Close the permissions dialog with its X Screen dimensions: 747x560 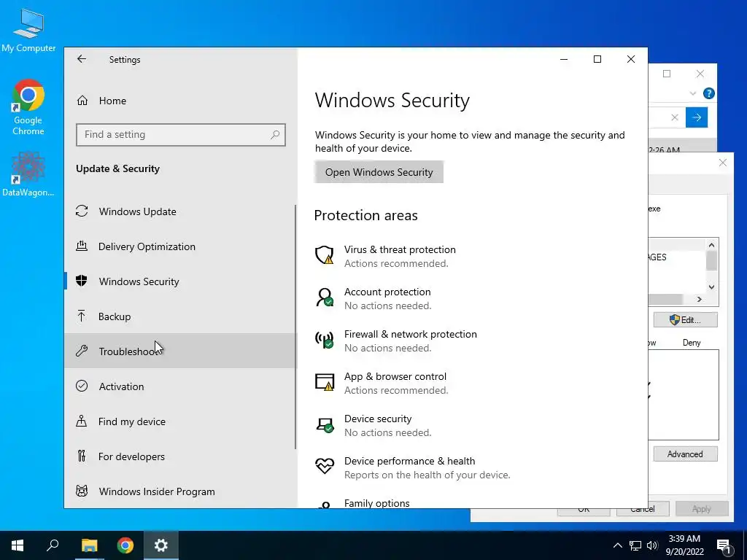coord(723,163)
